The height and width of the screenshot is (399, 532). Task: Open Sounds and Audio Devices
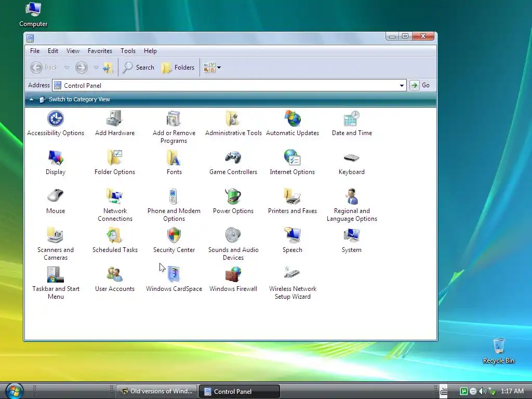(x=233, y=244)
